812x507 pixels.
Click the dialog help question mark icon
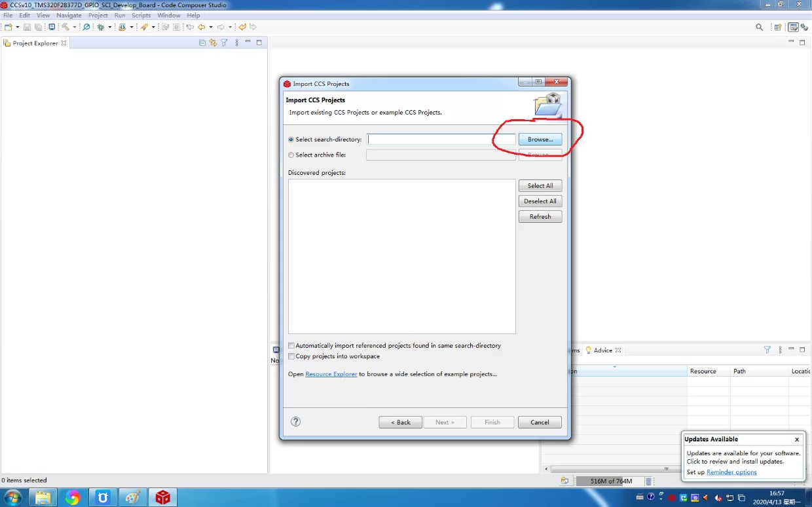295,422
